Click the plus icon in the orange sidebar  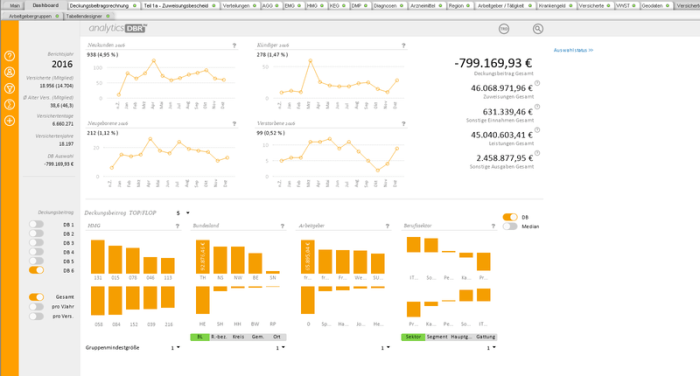tap(9, 121)
